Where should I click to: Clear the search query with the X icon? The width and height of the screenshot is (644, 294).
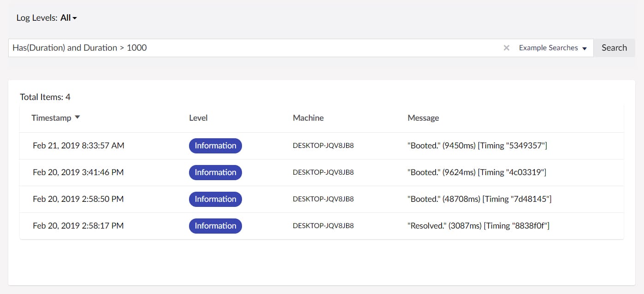pyautogui.click(x=506, y=48)
